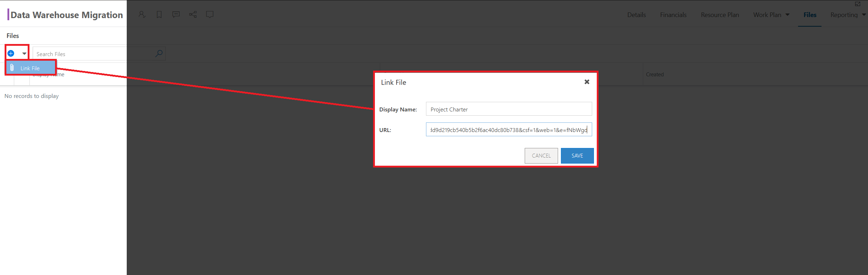This screenshot has height=275, width=868.
Task: Open the Resource Plan tab
Action: [x=720, y=15]
